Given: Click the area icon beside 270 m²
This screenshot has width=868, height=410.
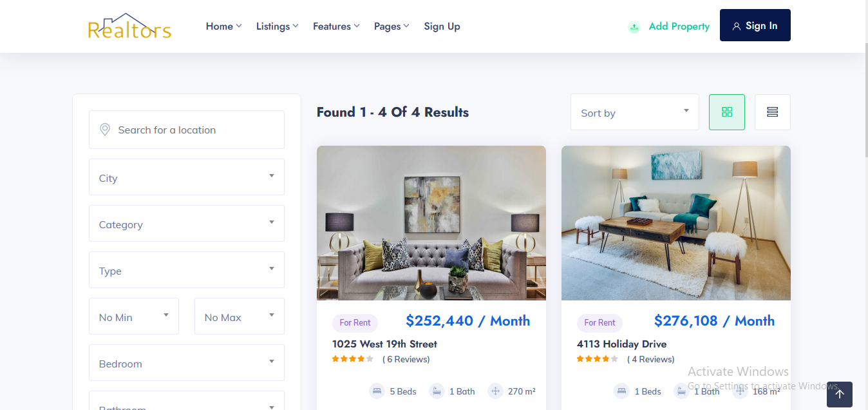Looking at the screenshot, I should (x=495, y=391).
